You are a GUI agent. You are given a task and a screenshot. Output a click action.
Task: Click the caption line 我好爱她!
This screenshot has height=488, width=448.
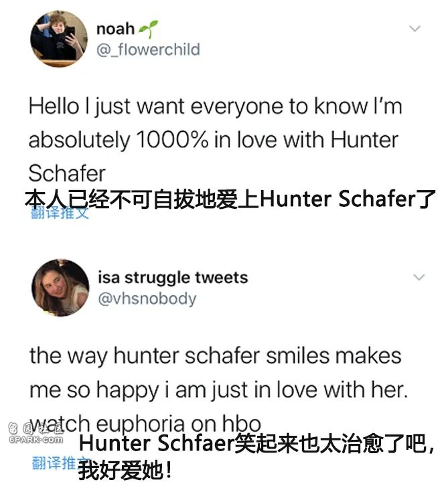click(125, 471)
